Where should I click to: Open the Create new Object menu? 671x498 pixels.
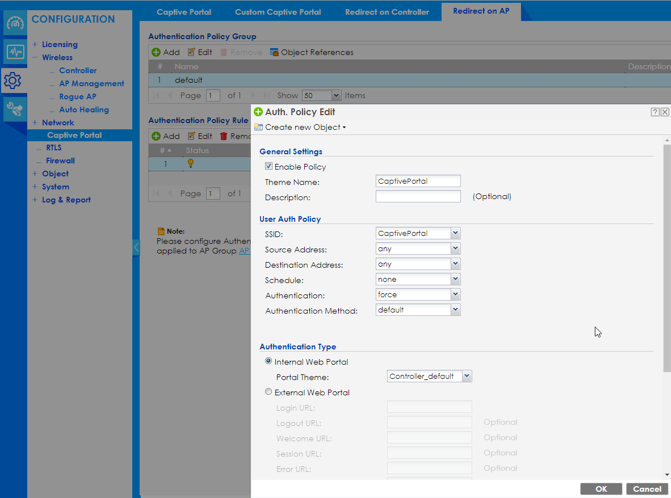(x=300, y=128)
